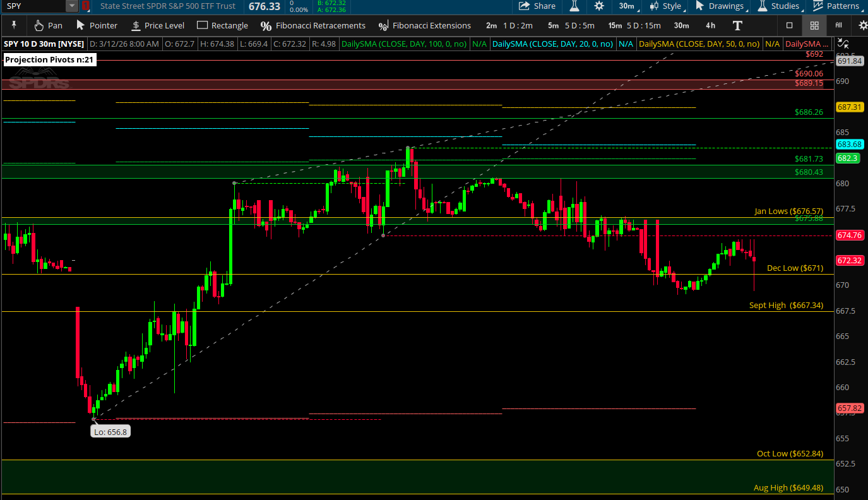The height and width of the screenshot is (500, 868).
Task: Click the 'SPY 10 D 30m [NYSE]' chart title
Action: point(44,44)
